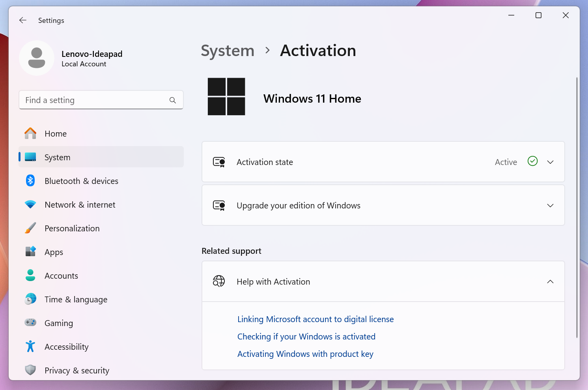The image size is (588, 390).
Task: Click the Activation state certificate icon
Action: pos(219,162)
